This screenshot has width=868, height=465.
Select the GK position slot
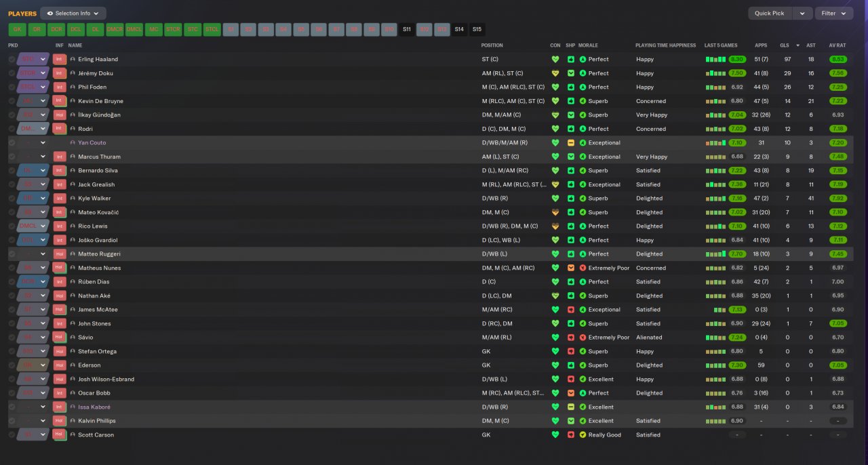17,29
